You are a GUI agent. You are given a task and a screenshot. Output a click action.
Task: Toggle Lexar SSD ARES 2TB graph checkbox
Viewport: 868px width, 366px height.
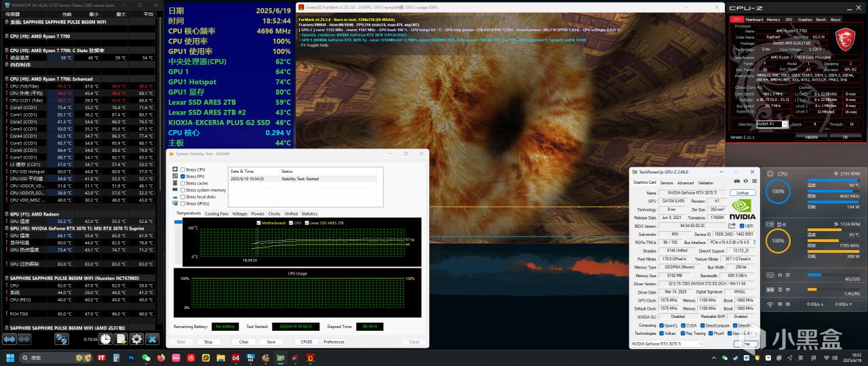tap(307, 223)
